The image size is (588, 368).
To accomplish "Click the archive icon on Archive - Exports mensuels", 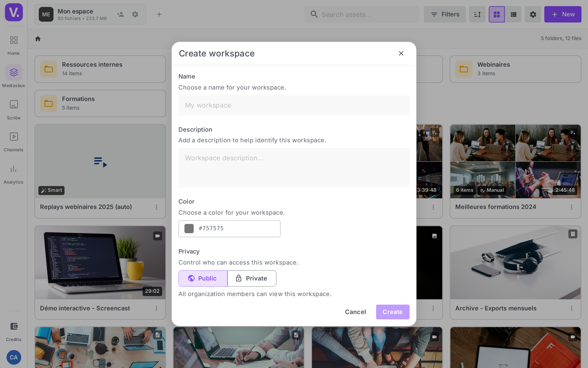I will [x=573, y=234].
